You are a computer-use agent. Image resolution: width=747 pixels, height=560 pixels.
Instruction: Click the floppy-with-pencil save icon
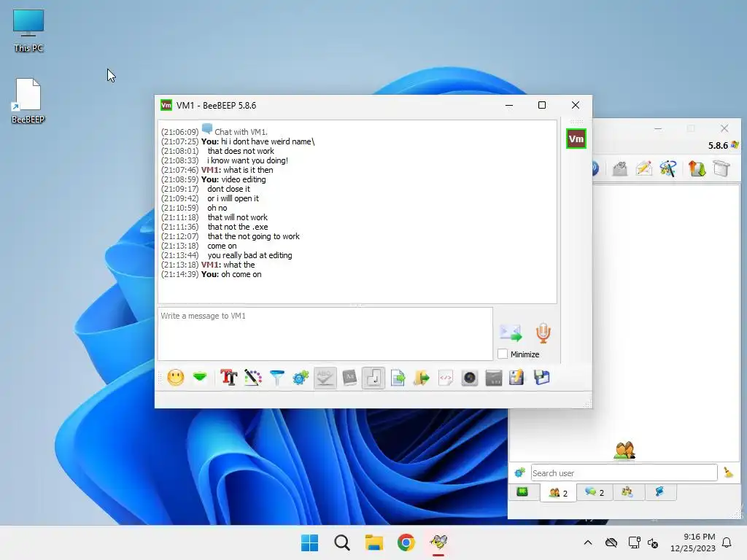(517, 378)
